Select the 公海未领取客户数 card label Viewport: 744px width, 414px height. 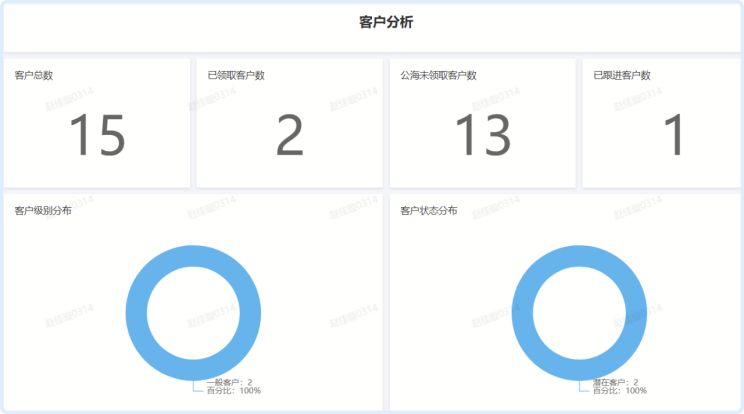[x=438, y=75]
